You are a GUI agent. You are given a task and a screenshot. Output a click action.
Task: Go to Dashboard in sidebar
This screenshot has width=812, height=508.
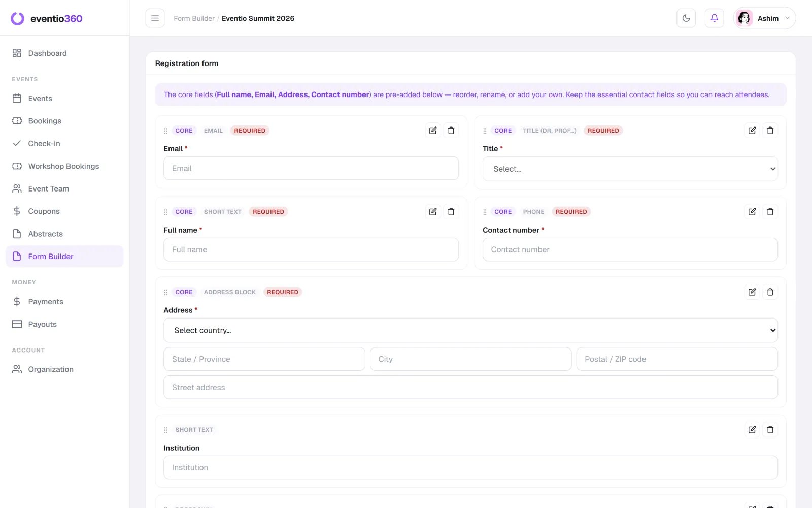pyautogui.click(x=64, y=53)
